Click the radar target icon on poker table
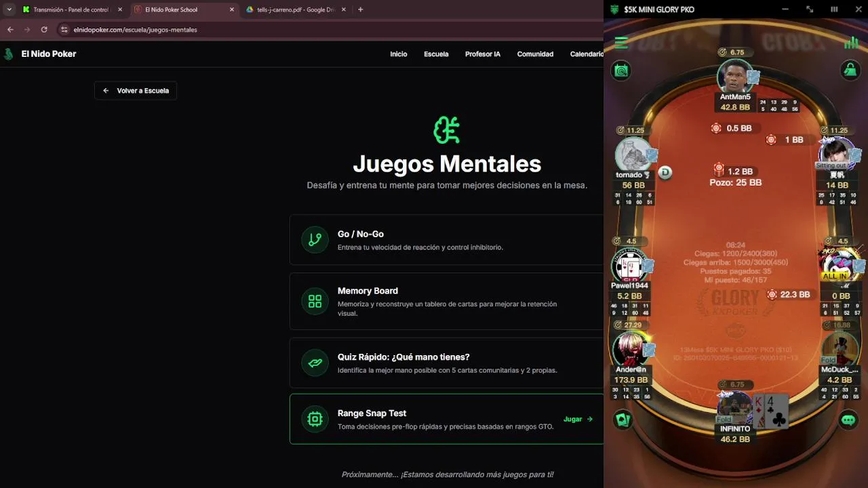The image size is (868, 488). click(x=621, y=70)
